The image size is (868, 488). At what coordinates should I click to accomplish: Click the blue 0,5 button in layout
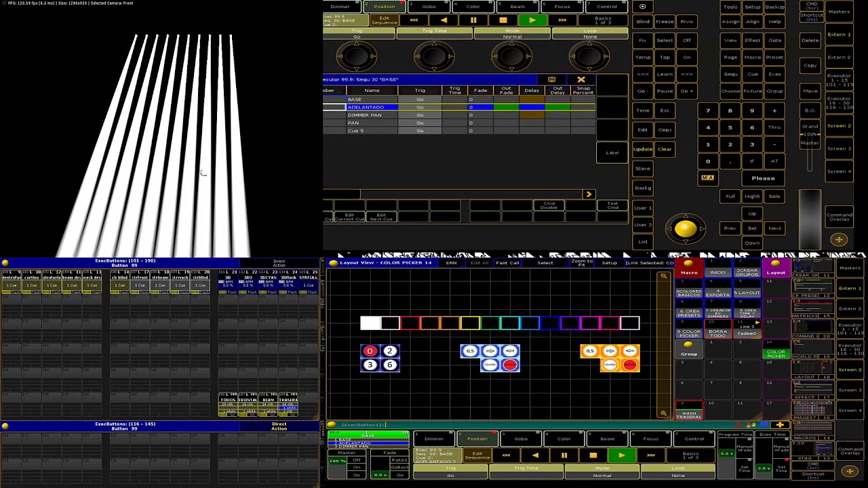(x=470, y=351)
